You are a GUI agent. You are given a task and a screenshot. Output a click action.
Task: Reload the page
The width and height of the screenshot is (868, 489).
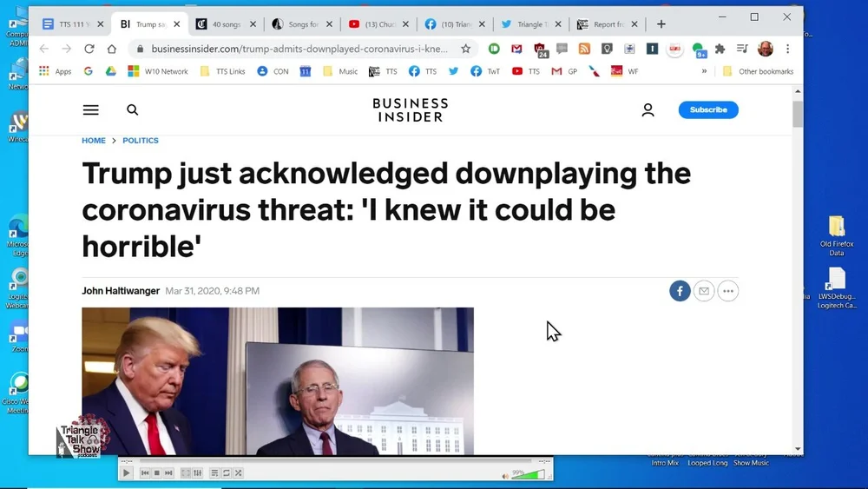coord(89,49)
